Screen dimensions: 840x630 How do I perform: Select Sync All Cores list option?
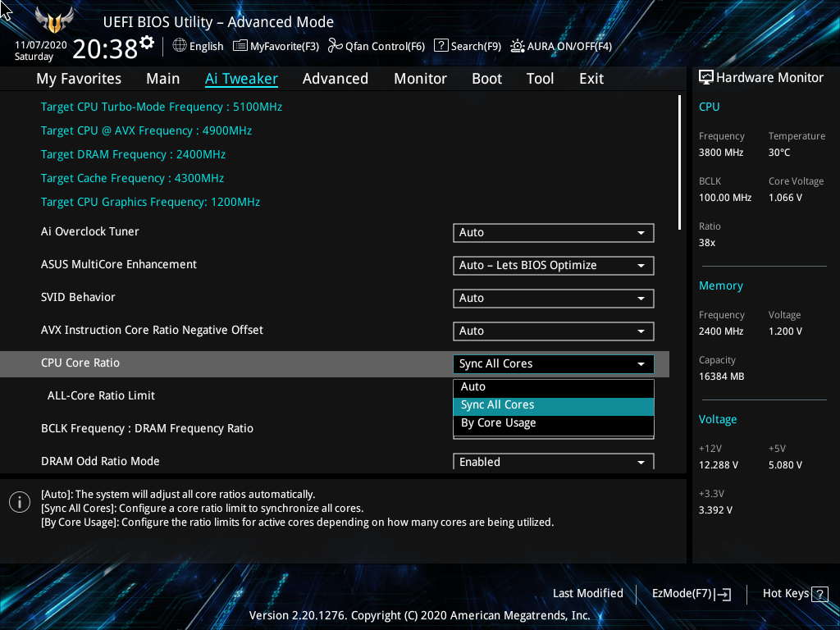[554, 405]
